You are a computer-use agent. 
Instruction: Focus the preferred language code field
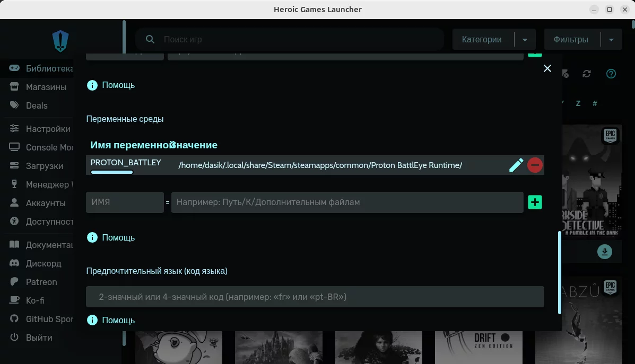[315, 297]
